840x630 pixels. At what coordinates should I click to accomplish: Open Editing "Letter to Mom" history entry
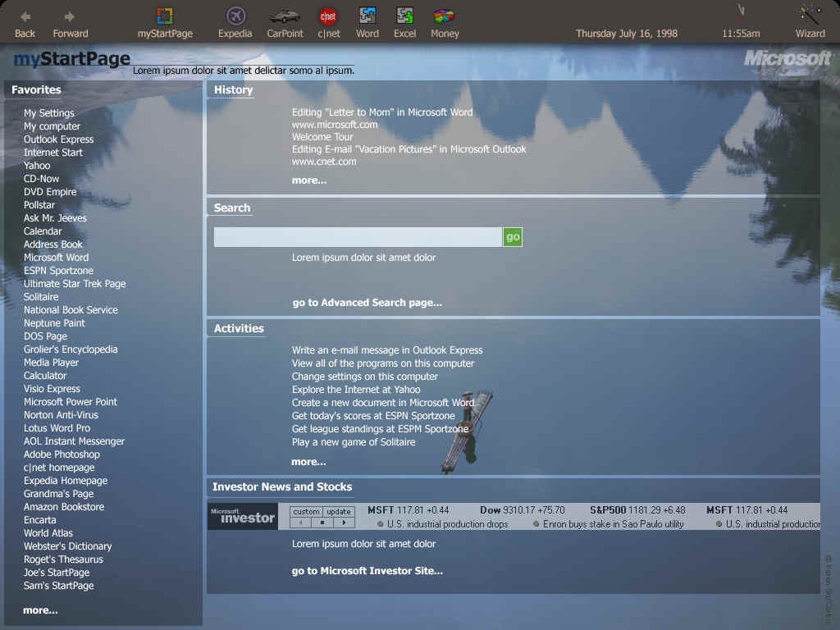tap(382, 112)
